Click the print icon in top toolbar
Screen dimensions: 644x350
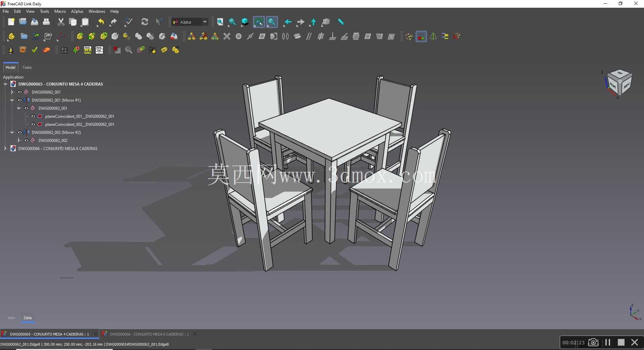tap(46, 22)
